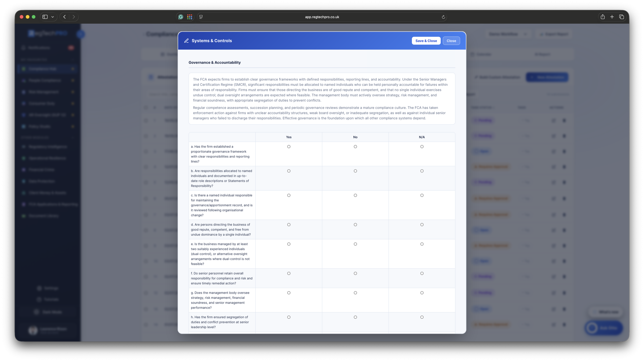
Task: Select Yes for question a governance framework
Action: tap(289, 147)
